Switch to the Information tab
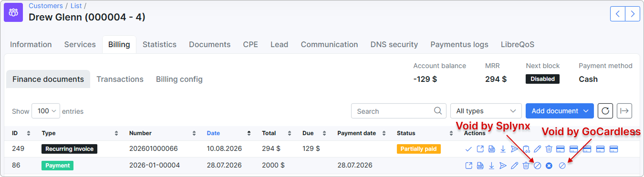This screenshot has width=644, height=177. tap(31, 44)
